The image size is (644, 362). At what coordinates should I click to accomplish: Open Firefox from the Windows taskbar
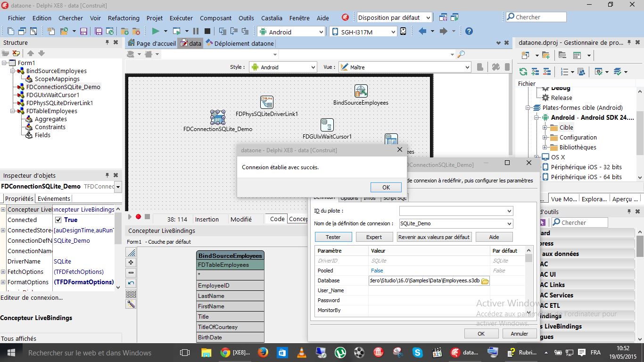coord(263,353)
